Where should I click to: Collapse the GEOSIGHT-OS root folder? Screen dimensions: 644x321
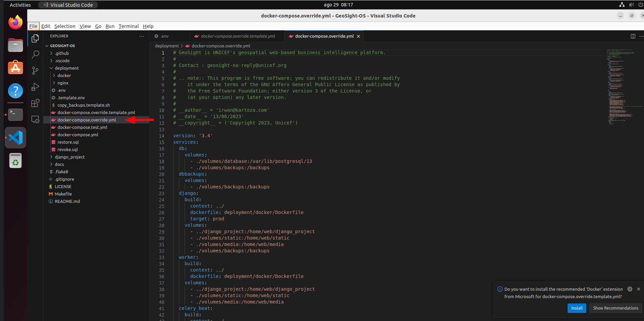click(x=96, y=46)
